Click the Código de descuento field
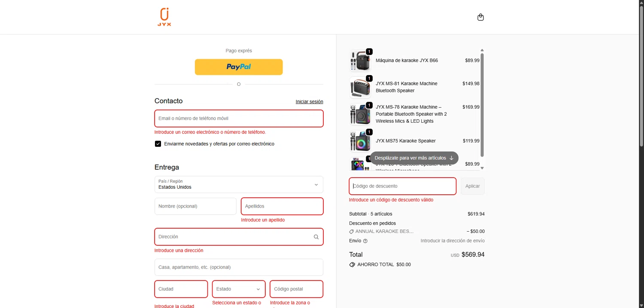 (x=403, y=186)
